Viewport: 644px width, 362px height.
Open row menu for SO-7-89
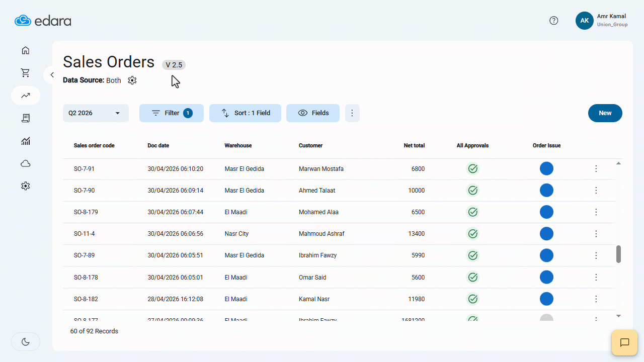point(596,255)
